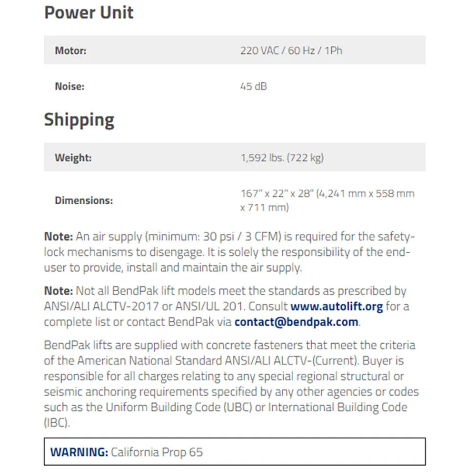The height and width of the screenshot is (476, 476).
Task: Click the 45 dB noise value
Action: pyautogui.click(x=254, y=86)
